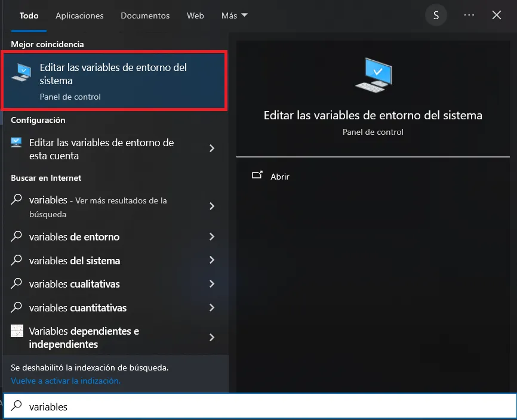Click the ellipsis options menu at top right
The height and width of the screenshot is (420, 517).
pos(469,15)
